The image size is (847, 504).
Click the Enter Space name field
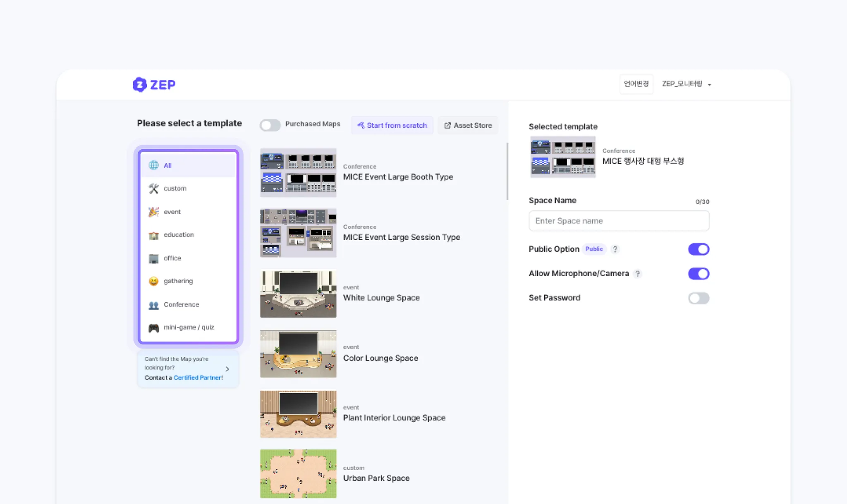tap(619, 221)
